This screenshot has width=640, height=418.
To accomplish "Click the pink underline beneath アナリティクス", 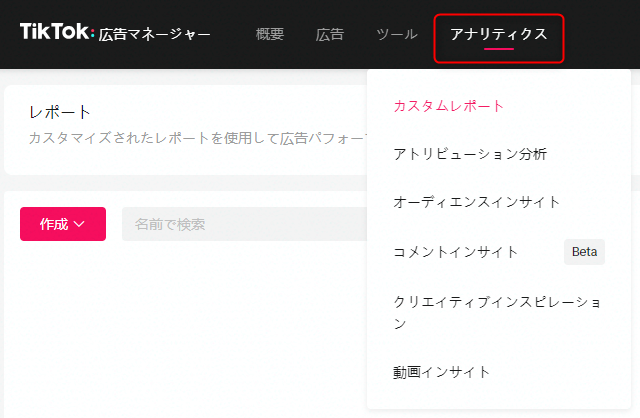I will 498,49.
